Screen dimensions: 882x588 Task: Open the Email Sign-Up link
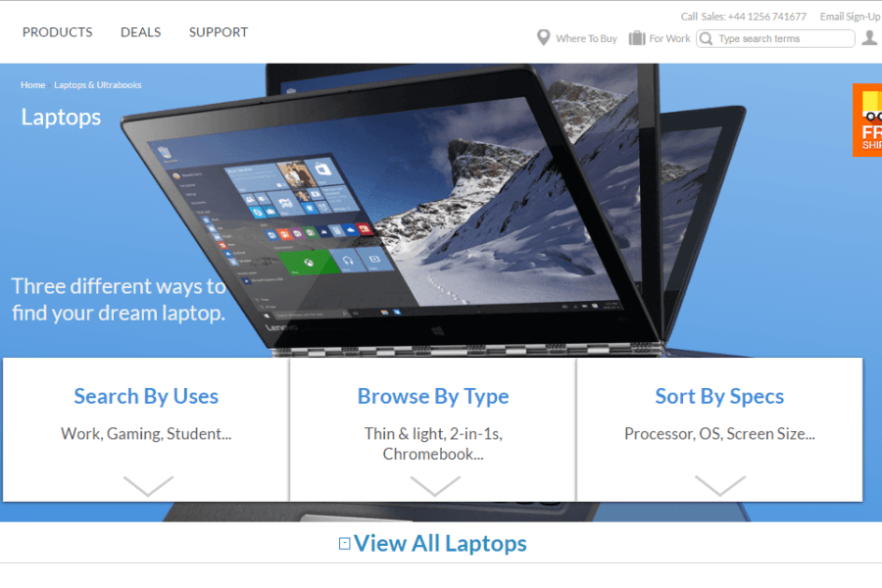pyautogui.click(x=850, y=17)
